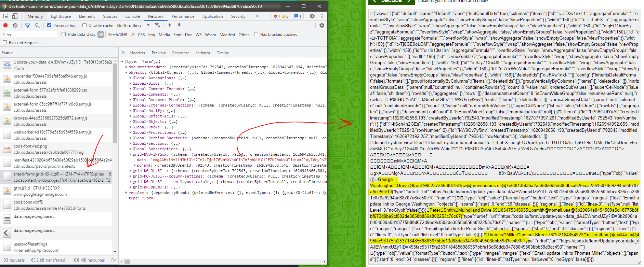This screenshot has height=267, width=644.
Task: Toggle the Preserve log checkbox
Action: coord(49,25)
